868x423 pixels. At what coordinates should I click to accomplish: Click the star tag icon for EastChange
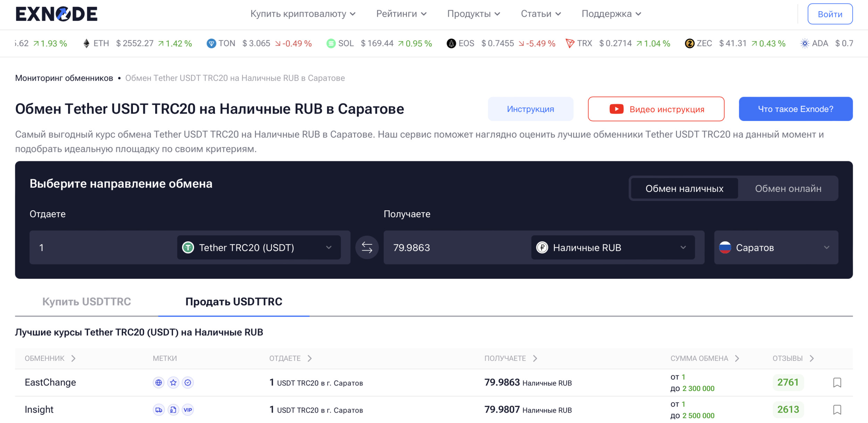(x=173, y=382)
